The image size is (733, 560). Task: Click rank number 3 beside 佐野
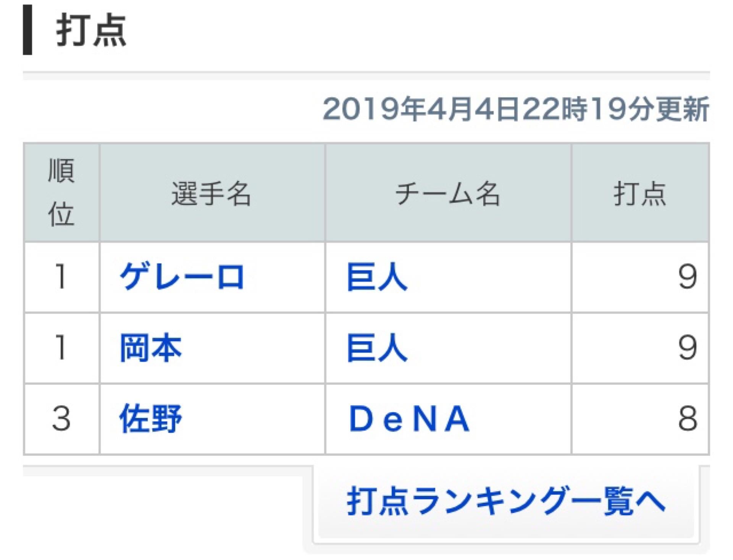tap(61, 419)
